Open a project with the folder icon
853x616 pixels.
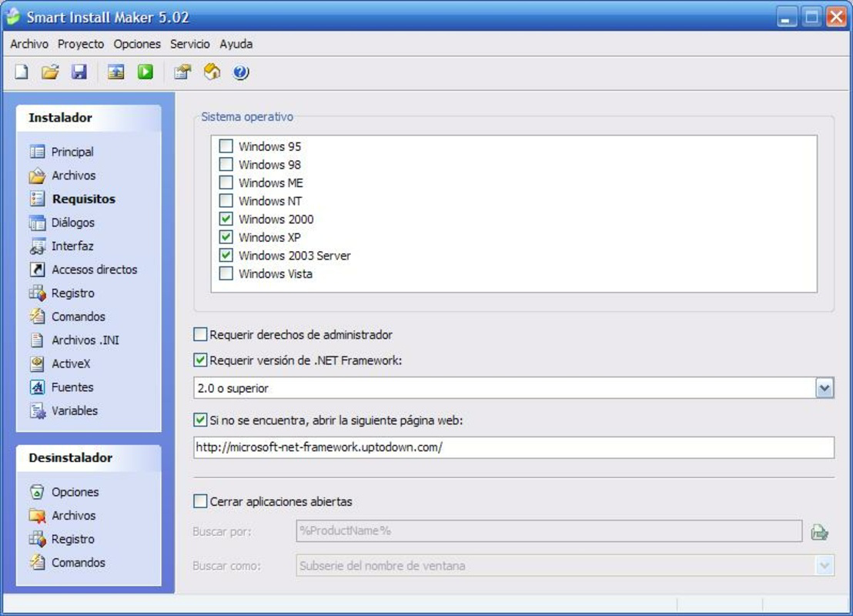pos(50,72)
